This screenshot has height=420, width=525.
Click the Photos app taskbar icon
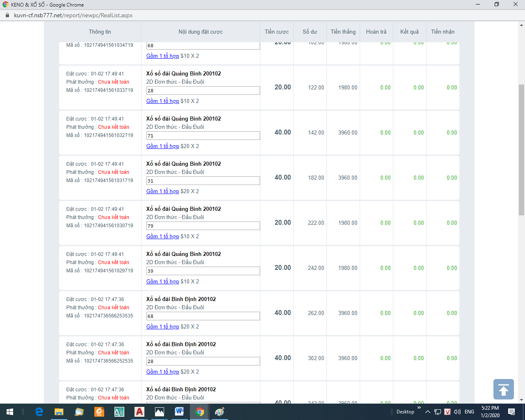(x=159, y=412)
